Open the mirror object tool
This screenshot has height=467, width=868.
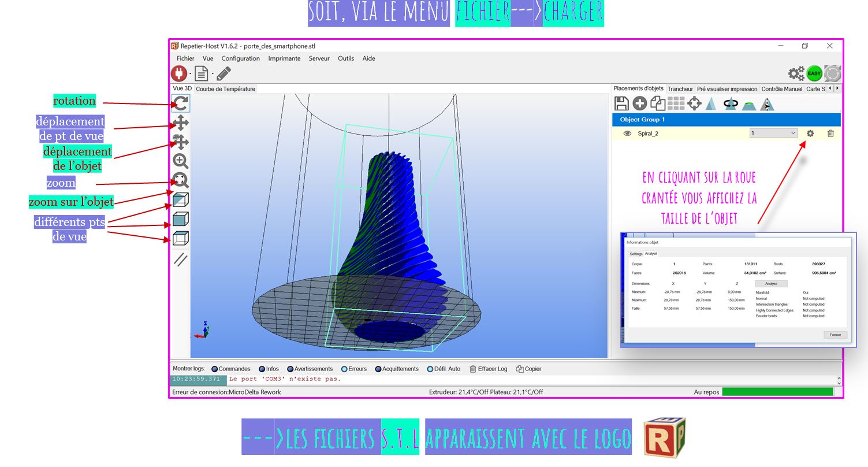click(767, 104)
